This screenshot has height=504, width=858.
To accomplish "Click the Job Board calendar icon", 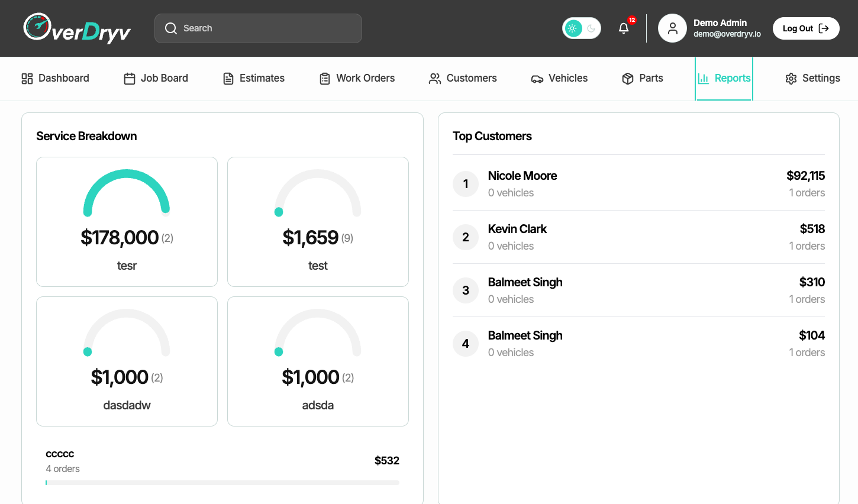I will click(130, 79).
